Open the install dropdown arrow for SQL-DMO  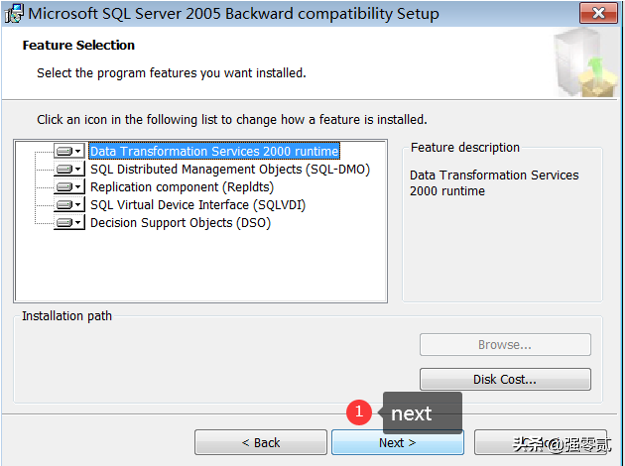click(79, 170)
